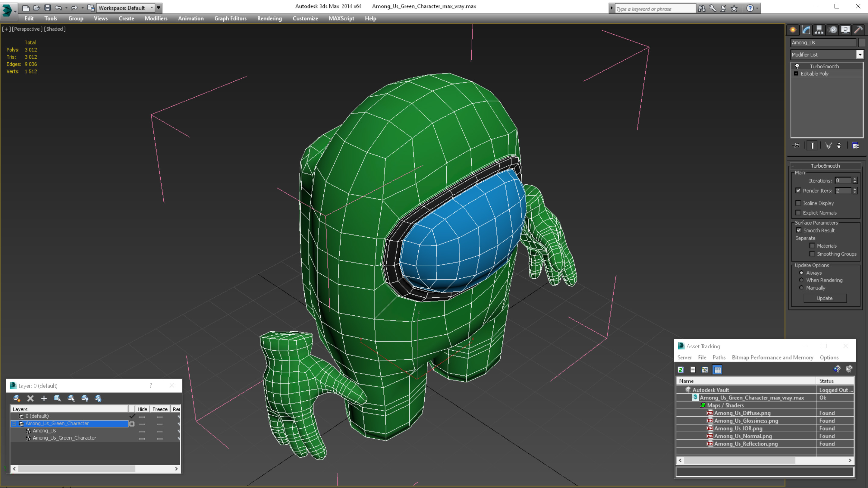Open the Modify command panel tab
This screenshot has width=868, height=488.
(x=806, y=30)
